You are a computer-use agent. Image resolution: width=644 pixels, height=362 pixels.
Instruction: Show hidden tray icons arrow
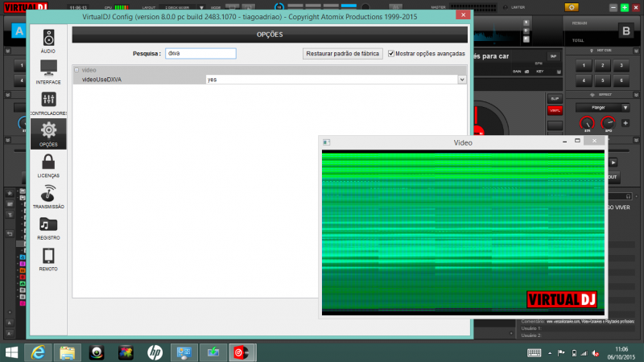[550, 353]
